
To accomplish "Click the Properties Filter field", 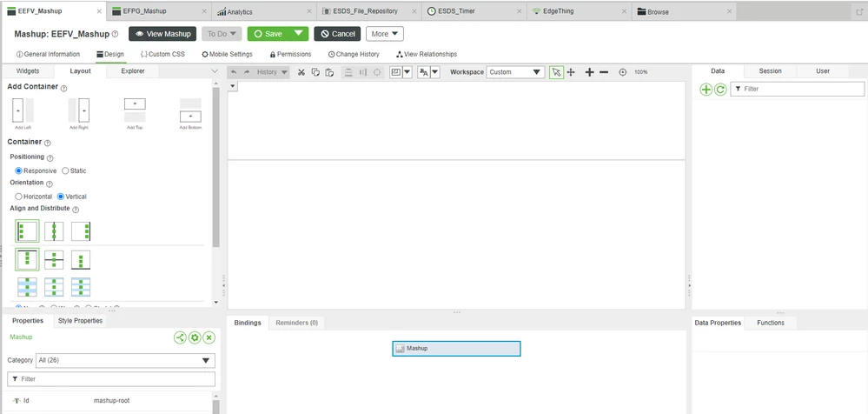I will pos(110,379).
